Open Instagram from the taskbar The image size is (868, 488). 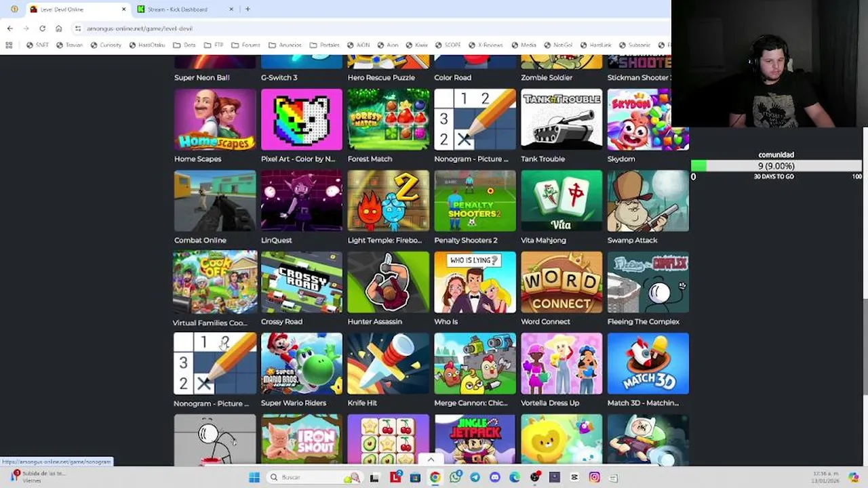pyautogui.click(x=594, y=477)
